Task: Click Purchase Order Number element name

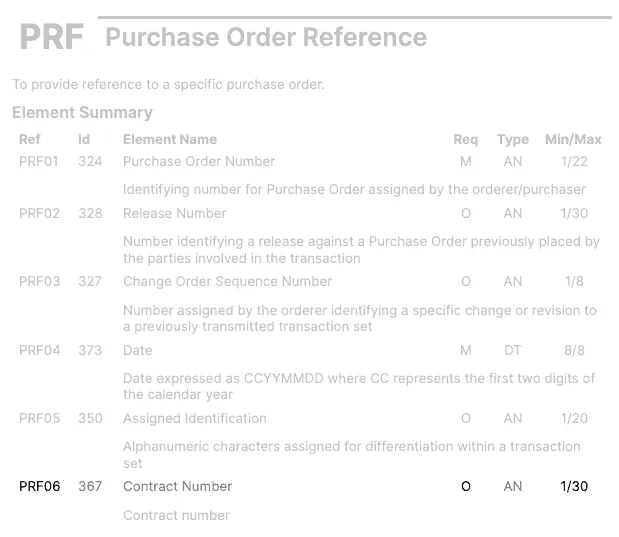Action: click(x=199, y=161)
